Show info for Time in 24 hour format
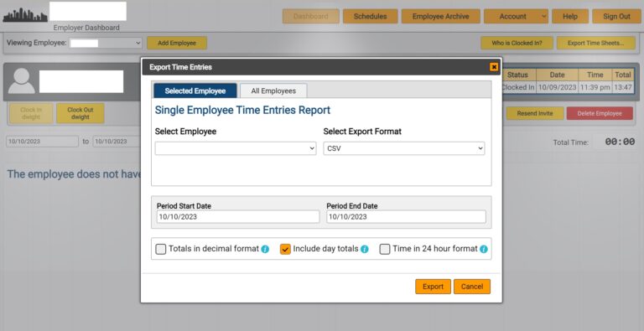Viewport: 644px width, 331px height. coord(484,249)
